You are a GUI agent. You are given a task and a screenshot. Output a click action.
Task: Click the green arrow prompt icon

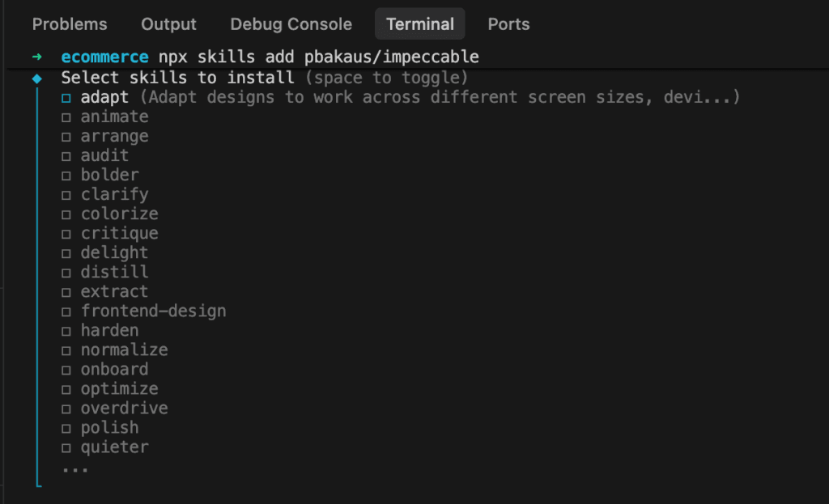pos(36,57)
